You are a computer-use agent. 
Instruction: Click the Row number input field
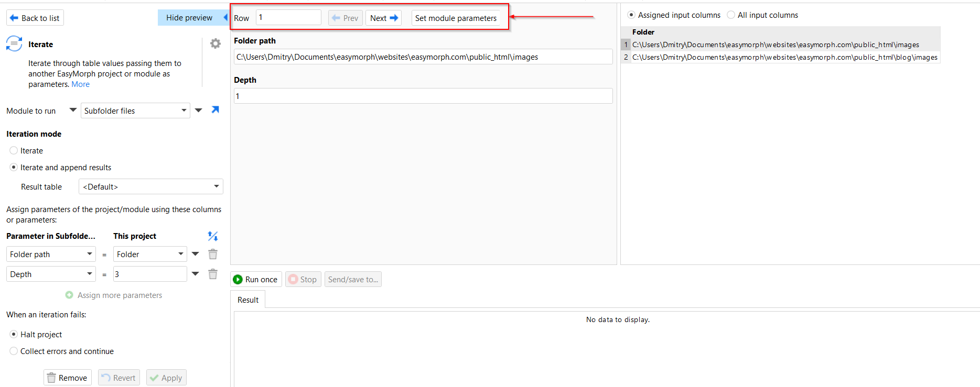[x=288, y=18]
